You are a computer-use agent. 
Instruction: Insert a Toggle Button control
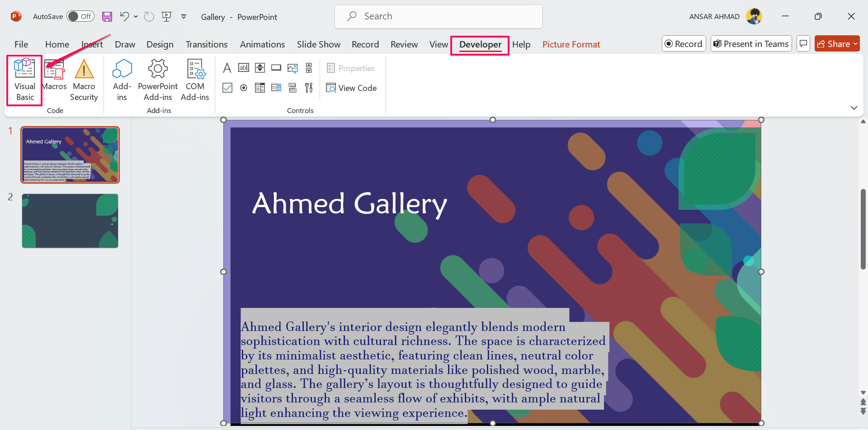[292, 88]
